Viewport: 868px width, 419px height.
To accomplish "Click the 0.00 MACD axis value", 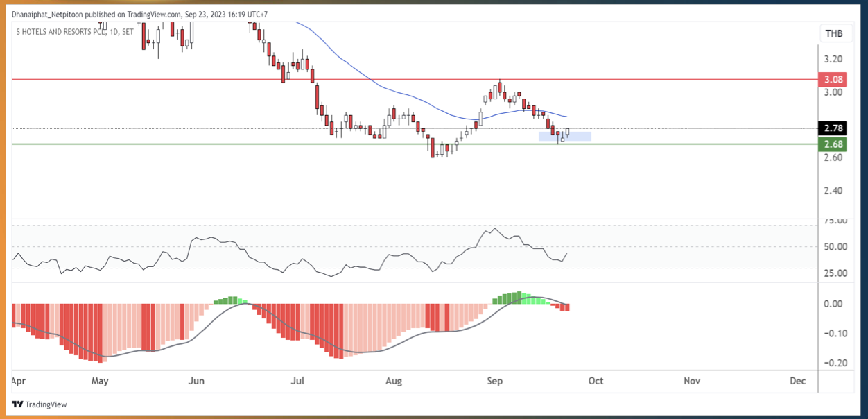I will click(x=833, y=304).
